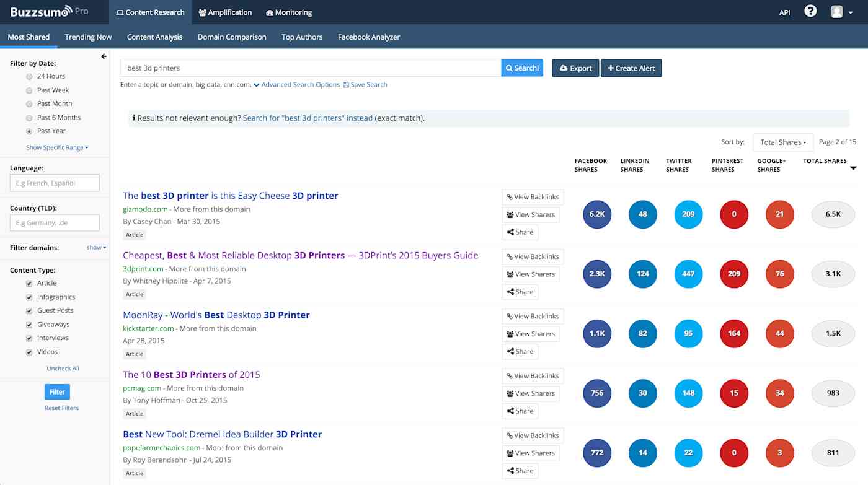868x485 pixels.
Task: Collapse the filter sidebar arrow
Action: pyautogui.click(x=104, y=56)
